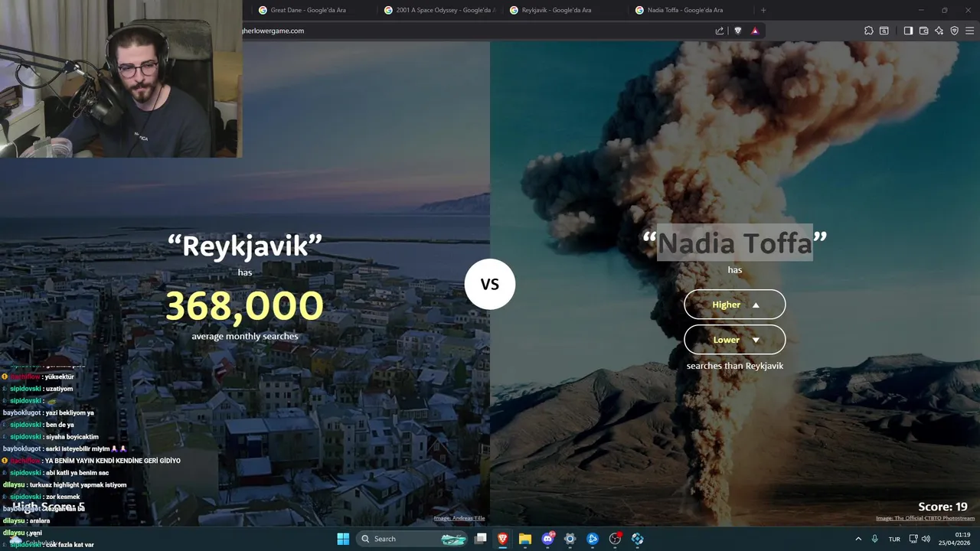
Task: Click the blue circular app taskbar icon
Action: [593, 539]
